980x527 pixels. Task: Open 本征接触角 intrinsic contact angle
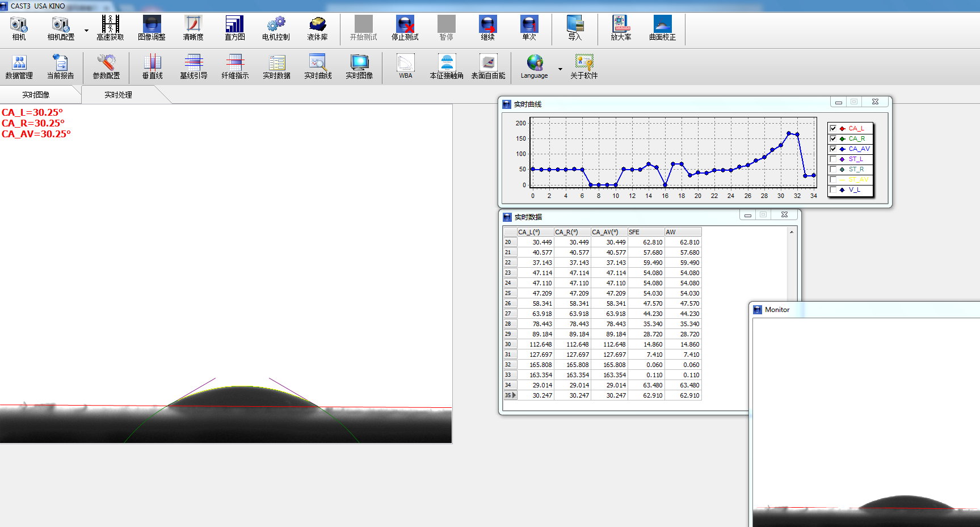click(447, 67)
